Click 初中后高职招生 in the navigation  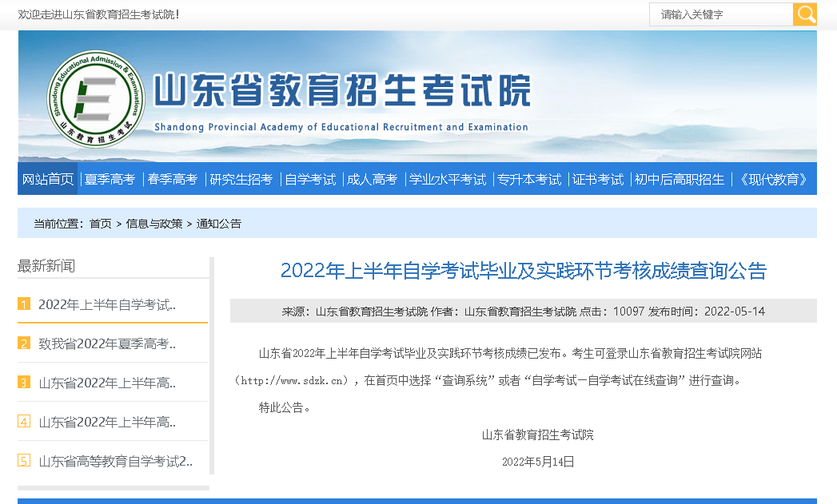680,179
